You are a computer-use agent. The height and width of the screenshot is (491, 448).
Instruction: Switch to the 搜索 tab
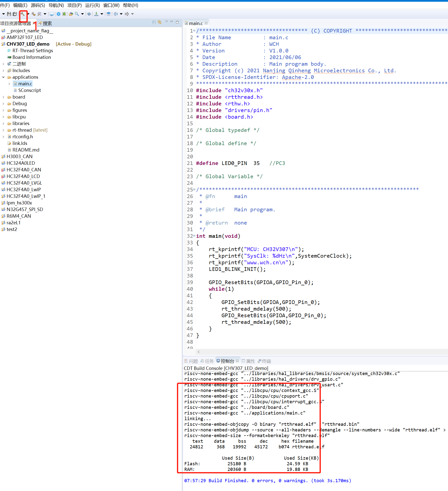[45, 23]
